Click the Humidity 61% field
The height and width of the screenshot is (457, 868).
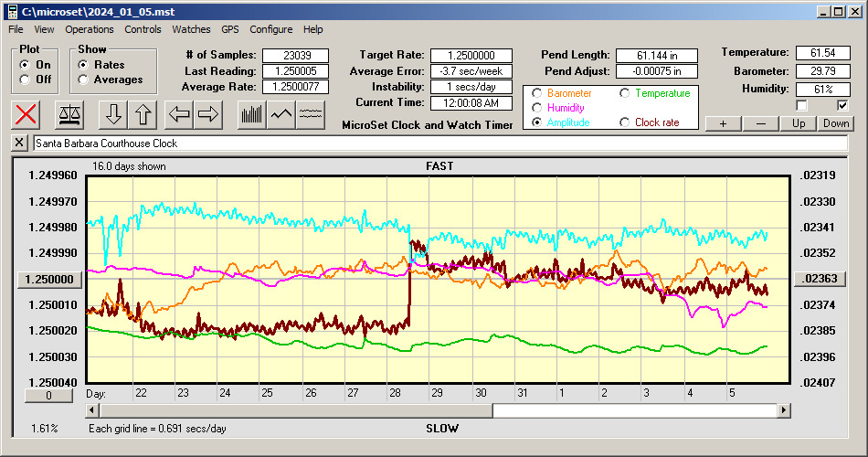(x=822, y=90)
